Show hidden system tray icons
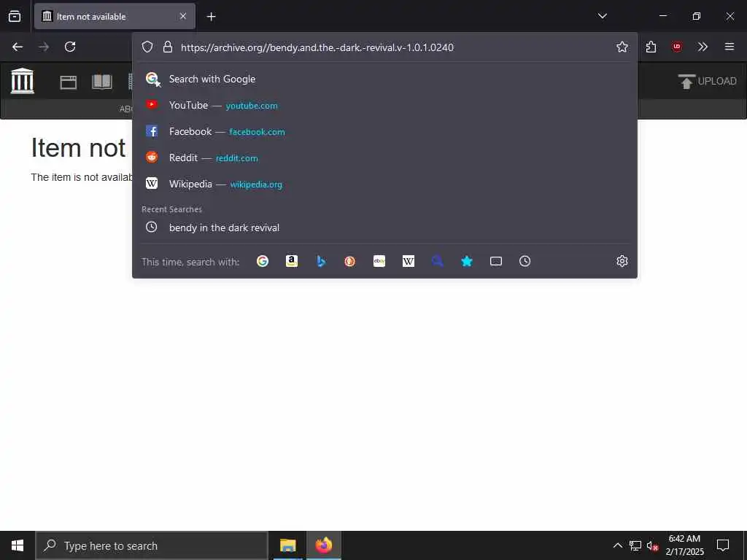 click(617, 545)
